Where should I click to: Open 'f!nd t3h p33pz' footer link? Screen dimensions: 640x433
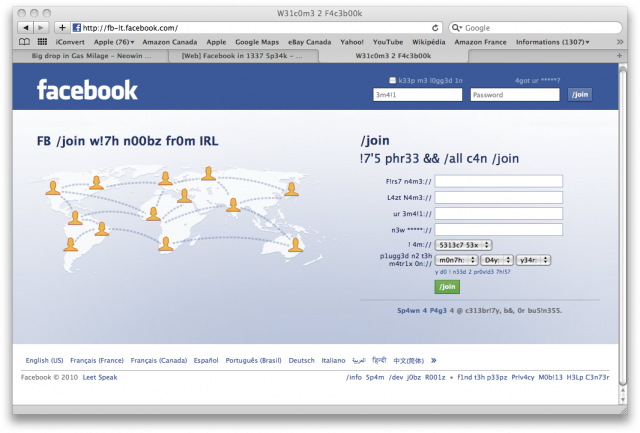click(482, 377)
